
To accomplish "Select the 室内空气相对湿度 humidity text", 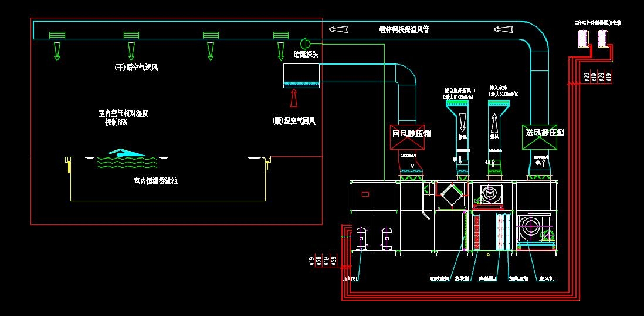I will click(x=123, y=113).
